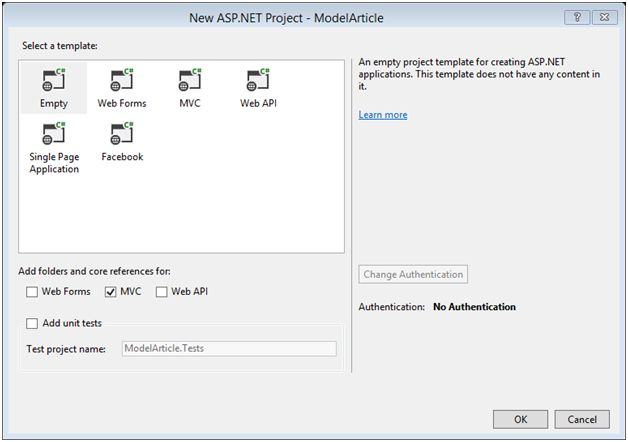Pick the MVC template icon
This screenshot has height=442, width=628.
(190, 79)
